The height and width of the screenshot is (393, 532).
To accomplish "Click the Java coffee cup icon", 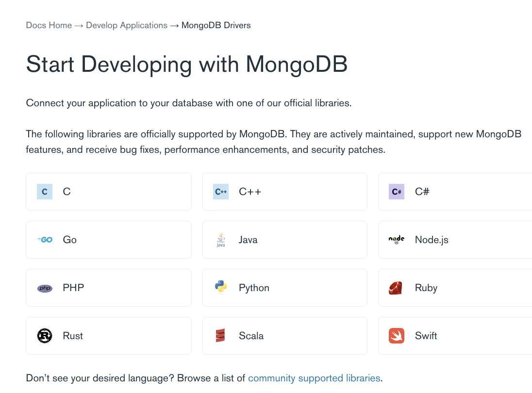I will tap(221, 240).
